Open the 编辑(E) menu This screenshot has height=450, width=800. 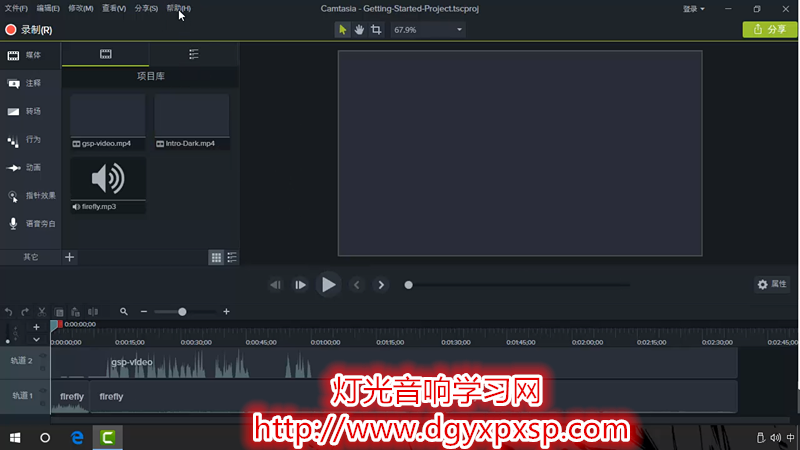[x=48, y=8]
